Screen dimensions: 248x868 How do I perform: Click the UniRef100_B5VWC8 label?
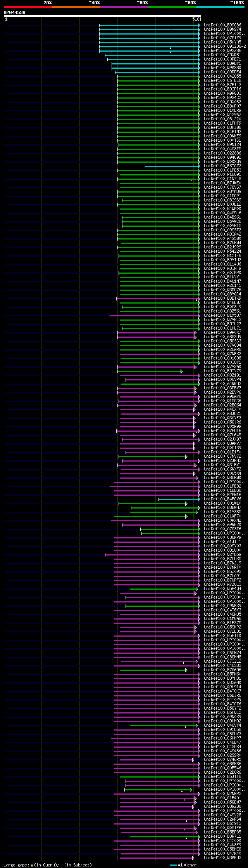coord(222,222)
